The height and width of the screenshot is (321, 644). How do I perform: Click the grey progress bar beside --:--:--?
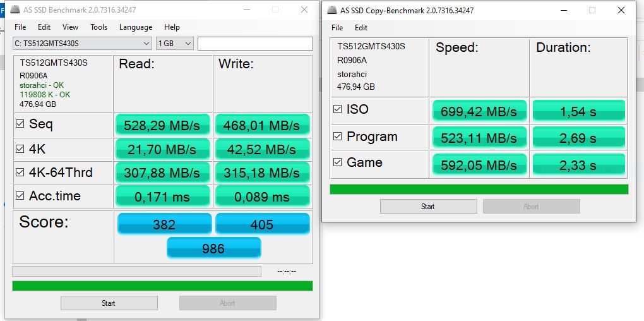pos(136,272)
